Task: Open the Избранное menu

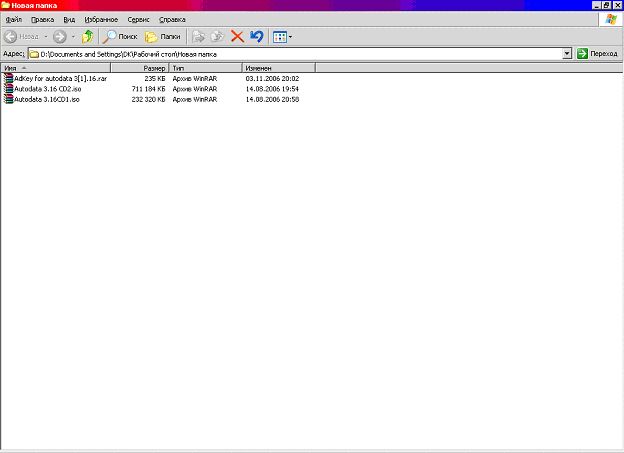Action: pos(101,20)
